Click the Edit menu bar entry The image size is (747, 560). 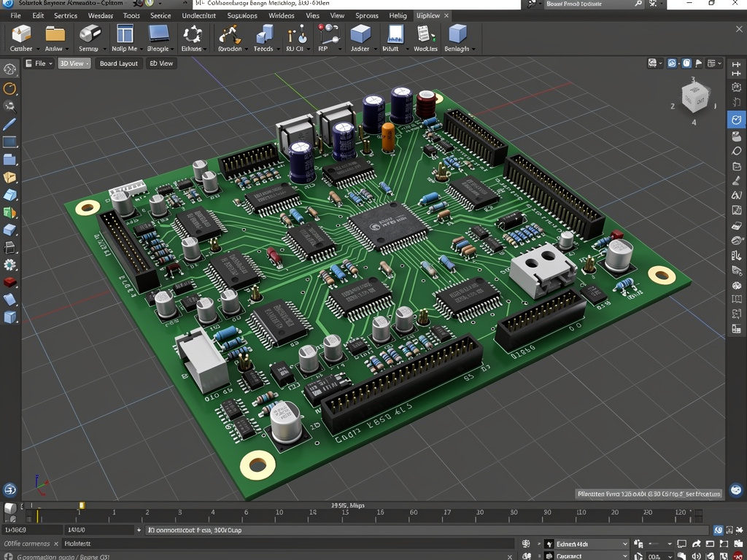tap(37, 15)
